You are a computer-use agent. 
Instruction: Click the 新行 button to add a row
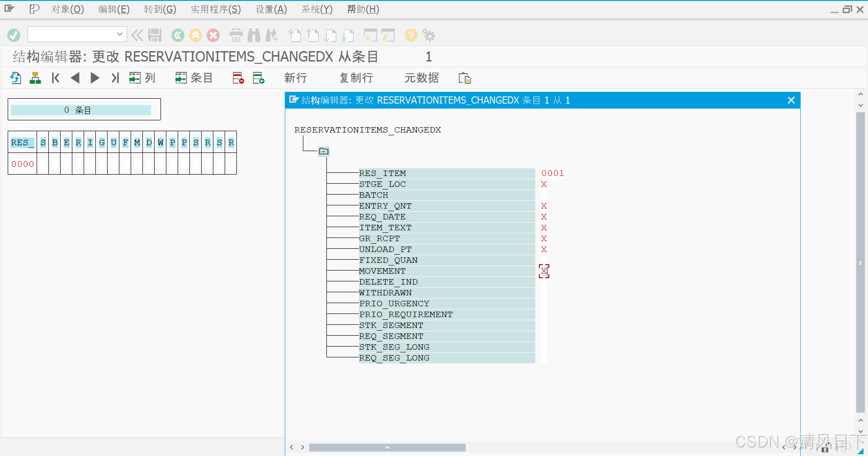click(x=295, y=78)
